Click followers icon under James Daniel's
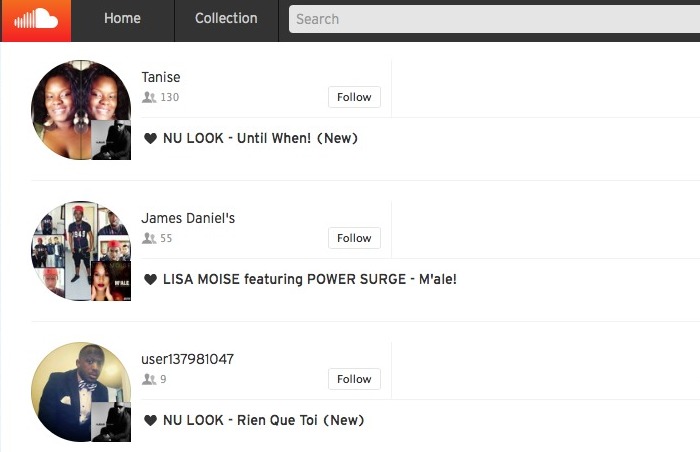The width and height of the screenshot is (700, 452). (x=149, y=238)
